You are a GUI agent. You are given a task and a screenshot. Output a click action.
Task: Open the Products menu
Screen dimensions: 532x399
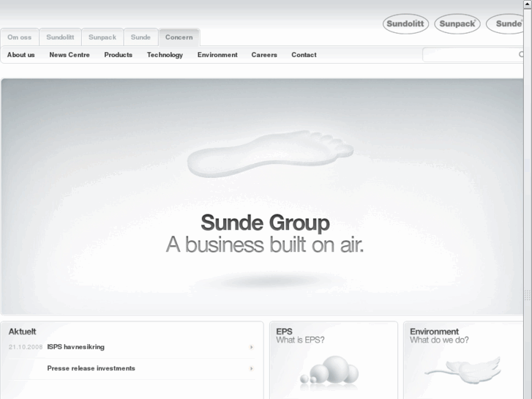[118, 55]
